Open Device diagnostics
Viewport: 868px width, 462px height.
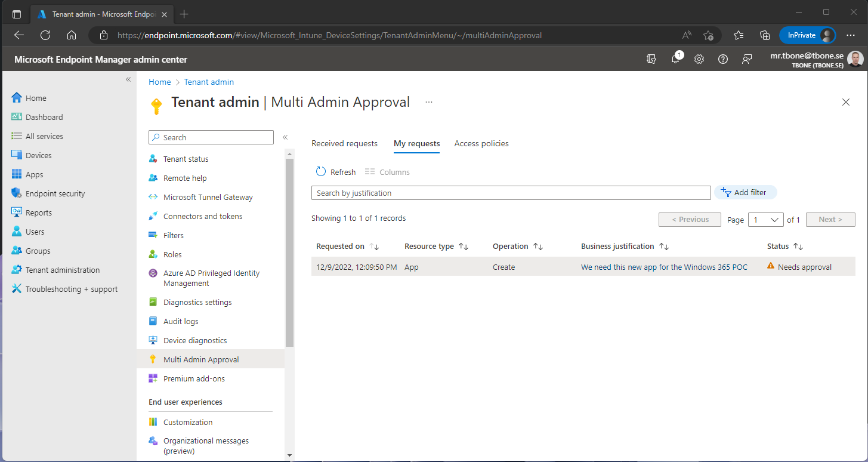tap(195, 340)
